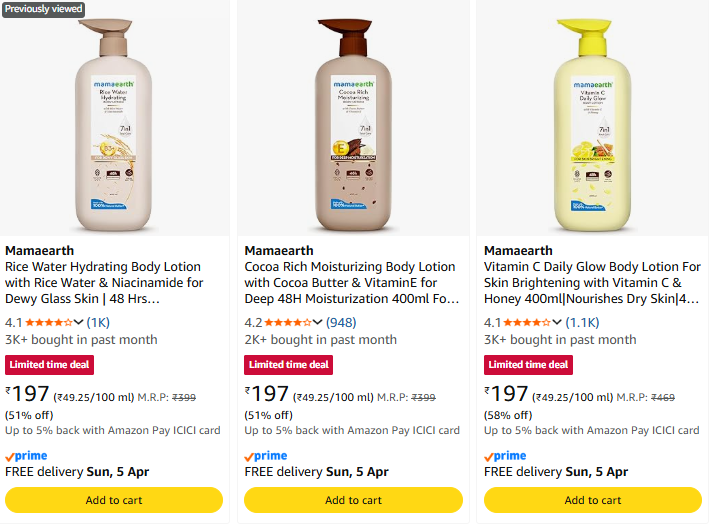
Task: Click the Cocoa Rich lotion product image
Action: 353,118
